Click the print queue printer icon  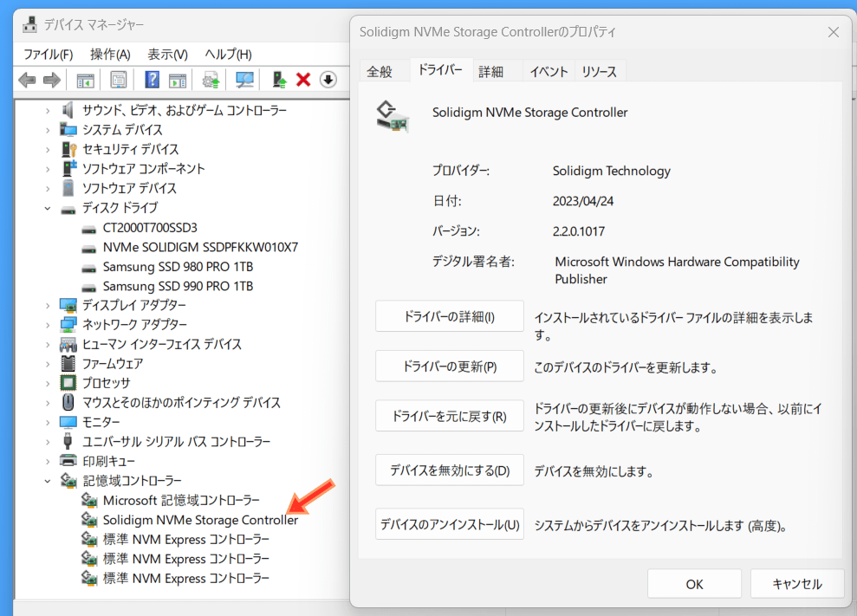[x=68, y=461]
